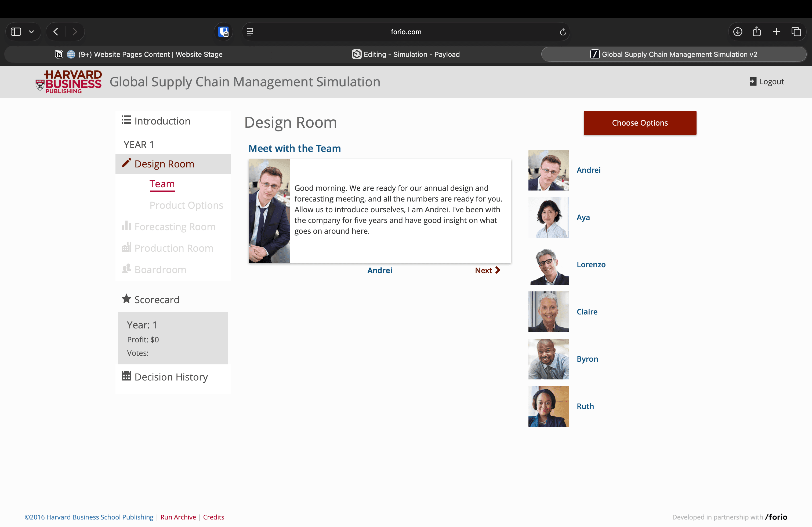This screenshot has height=527, width=812.
Task: Open a new tab with the plus icon
Action: click(777, 32)
